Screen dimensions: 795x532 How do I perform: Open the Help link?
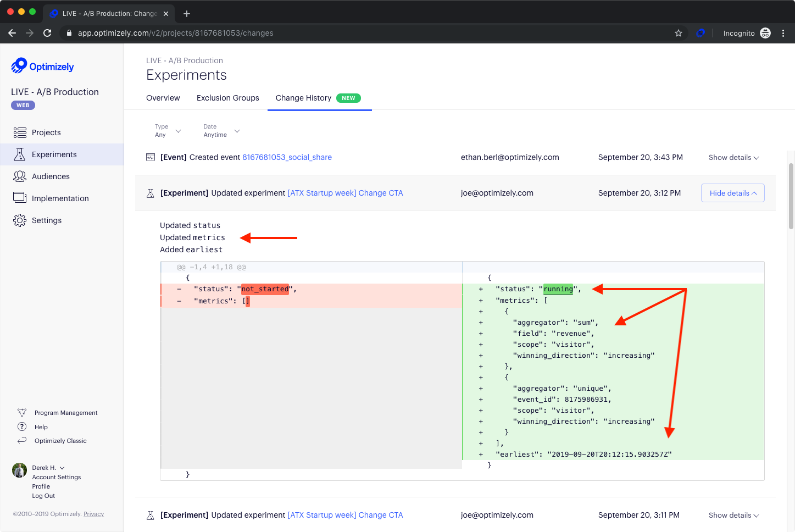pos(41,427)
